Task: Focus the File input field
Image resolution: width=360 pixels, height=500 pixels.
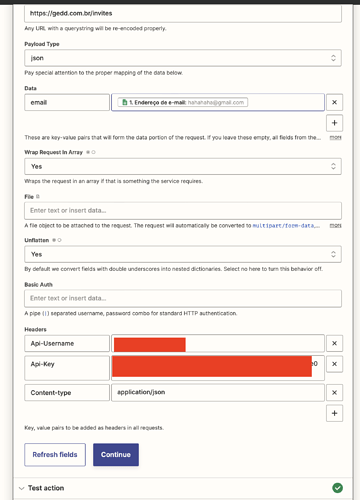Action: [183, 210]
